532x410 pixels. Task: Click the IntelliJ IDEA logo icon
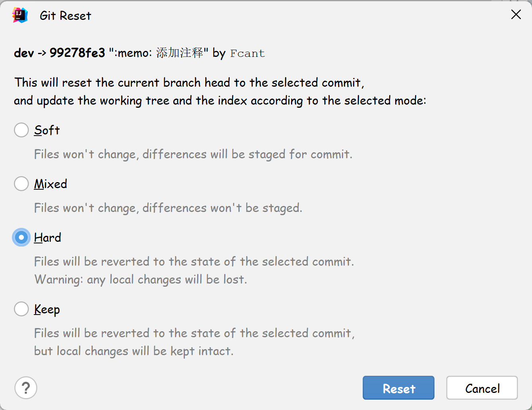(x=20, y=16)
